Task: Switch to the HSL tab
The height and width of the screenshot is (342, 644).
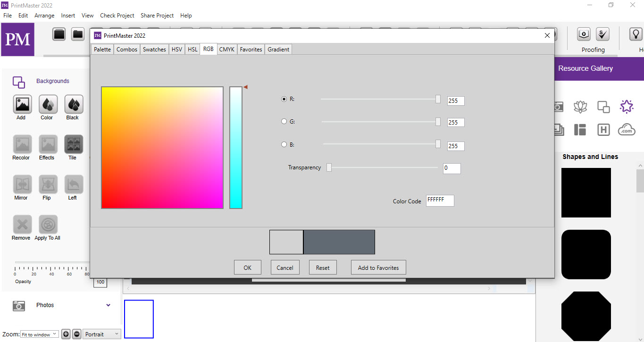Action: pos(192,49)
